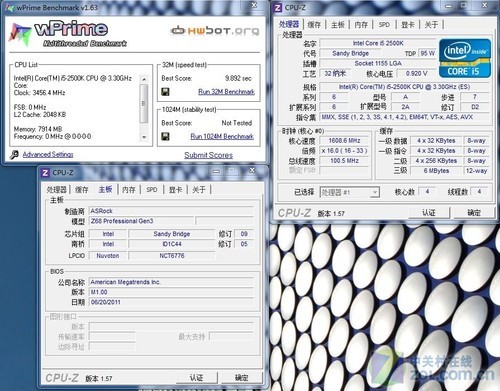Click the instruction set field listing MMX, SSE
500x391 pixels.
(x=404, y=117)
